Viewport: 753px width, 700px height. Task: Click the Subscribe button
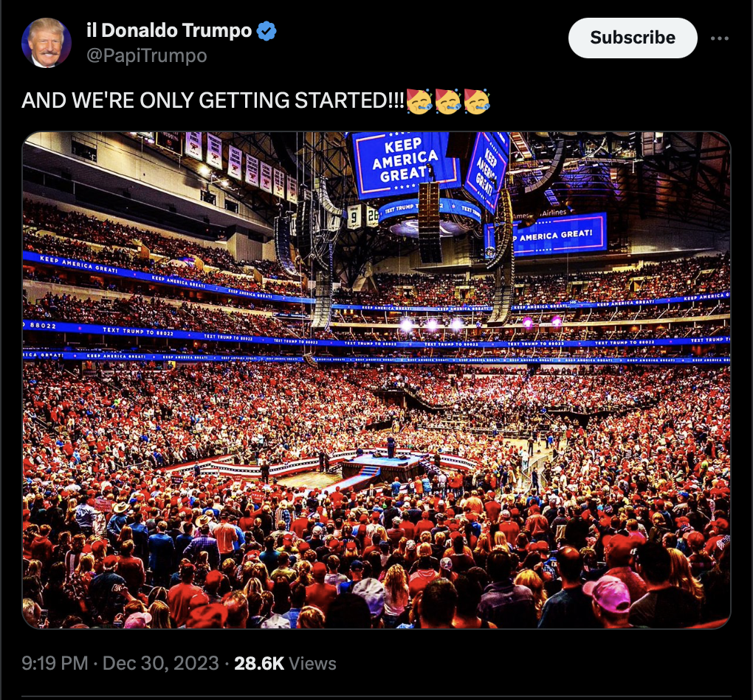[x=633, y=38]
